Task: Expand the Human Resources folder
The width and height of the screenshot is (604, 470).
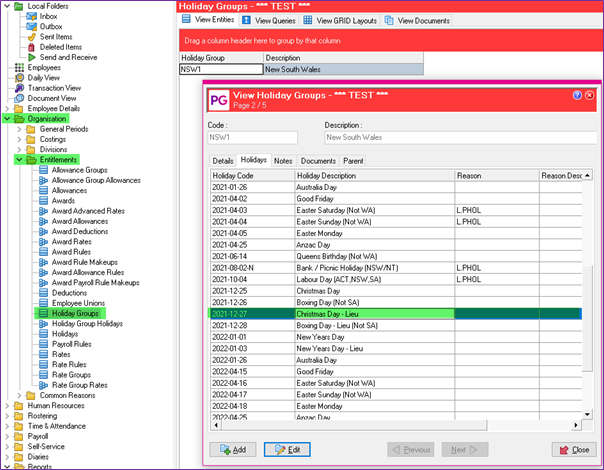Action: point(8,405)
